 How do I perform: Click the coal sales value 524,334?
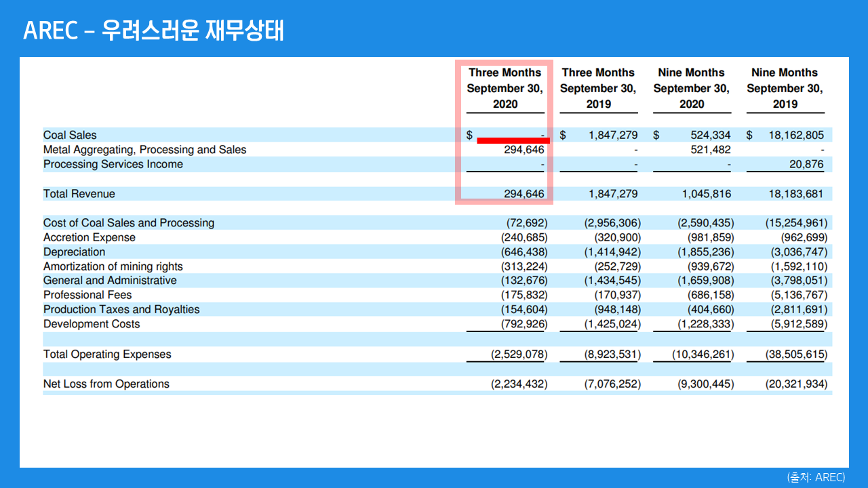[711, 135]
